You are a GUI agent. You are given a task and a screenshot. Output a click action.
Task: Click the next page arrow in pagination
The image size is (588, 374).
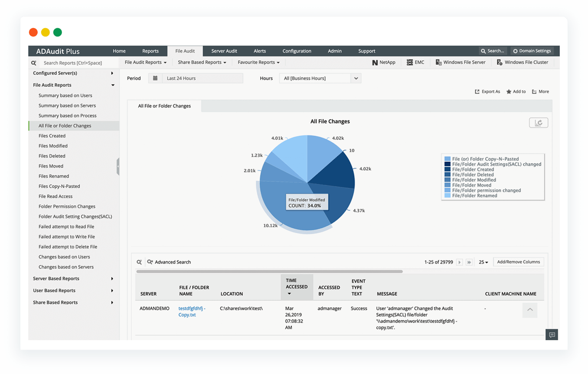(458, 262)
